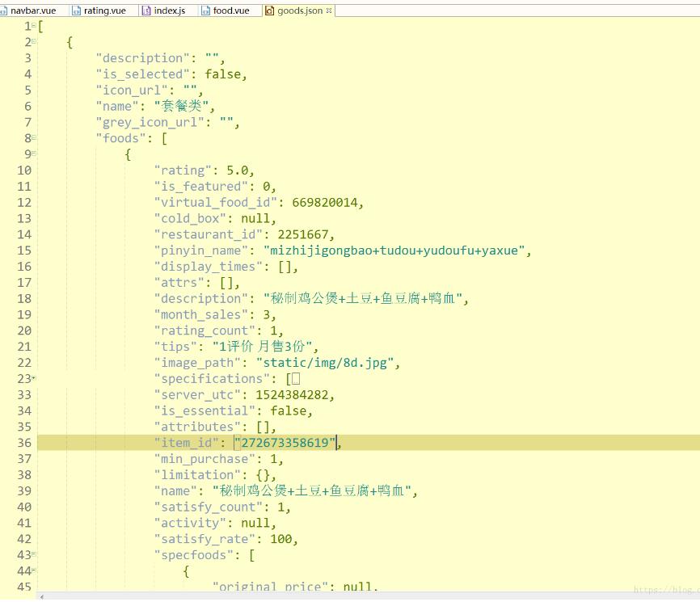Expand the folded "specifications" block at line 23
Image resolution: width=700 pixels, height=602 pixels.
point(33,379)
